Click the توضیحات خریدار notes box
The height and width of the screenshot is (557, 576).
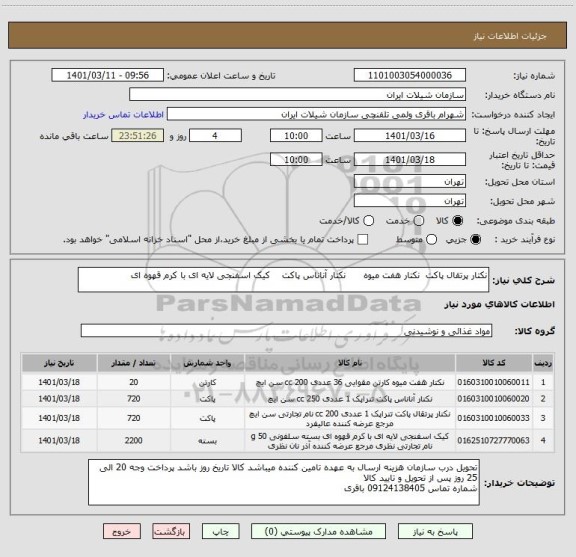tap(284, 482)
